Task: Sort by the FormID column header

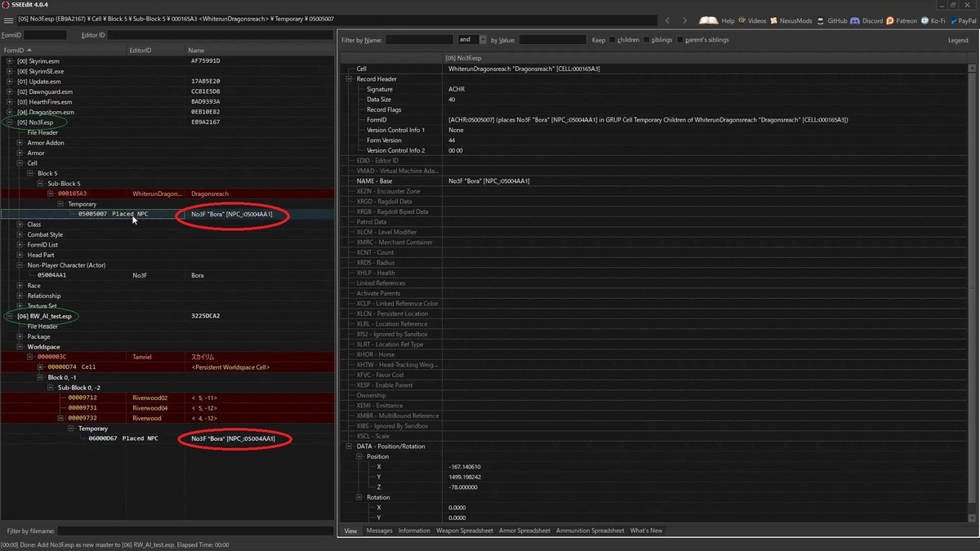Action: (63, 51)
